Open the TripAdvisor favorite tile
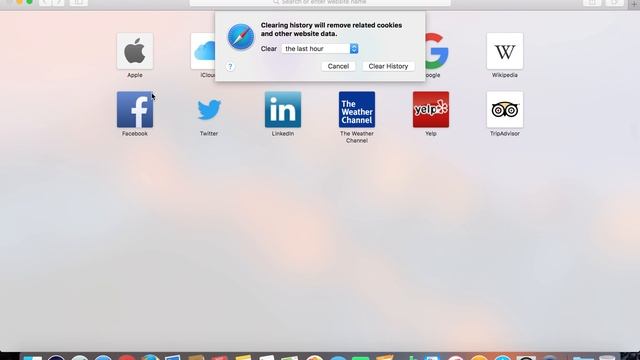 coord(504,109)
